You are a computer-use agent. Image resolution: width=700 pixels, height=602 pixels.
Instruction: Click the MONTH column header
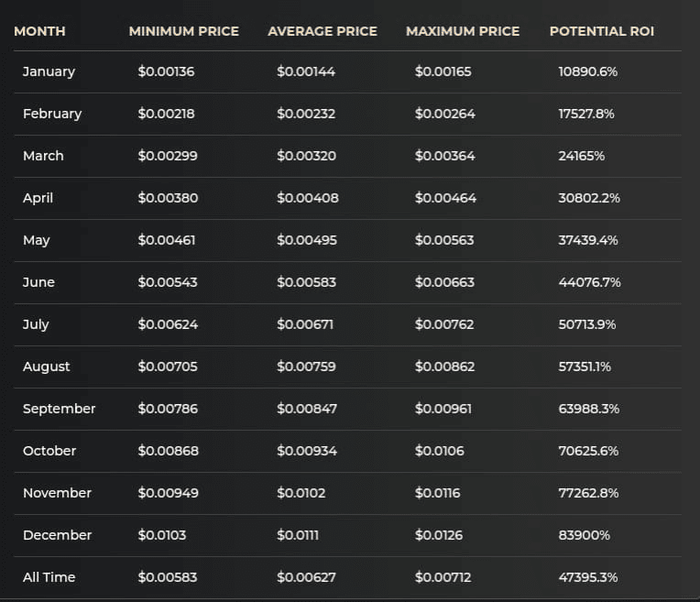click(39, 31)
